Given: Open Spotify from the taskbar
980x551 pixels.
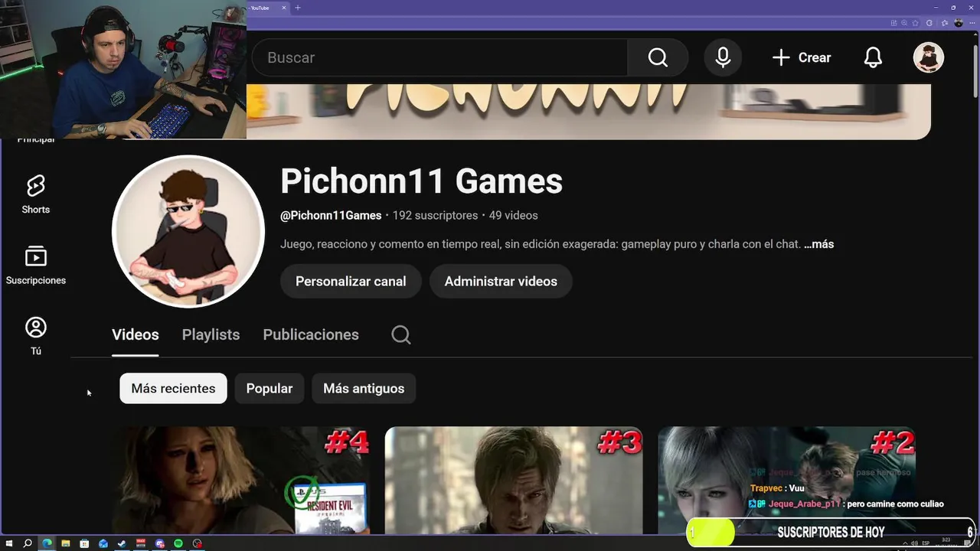Looking at the screenshot, I should coord(178,543).
